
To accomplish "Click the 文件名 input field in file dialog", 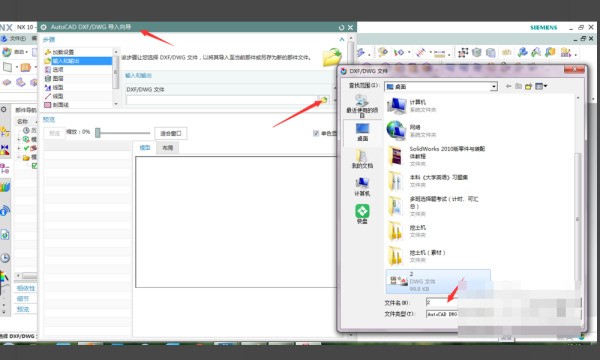I will [x=442, y=303].
